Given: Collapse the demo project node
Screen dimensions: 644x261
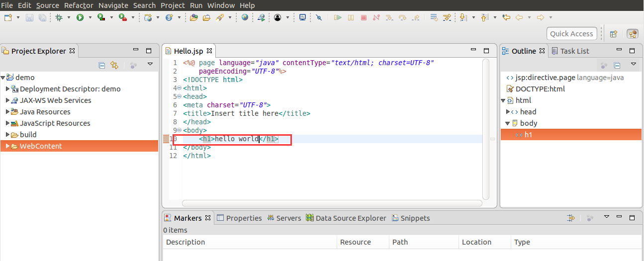Looking at the screenshot, I should click(x=3, y=78).
